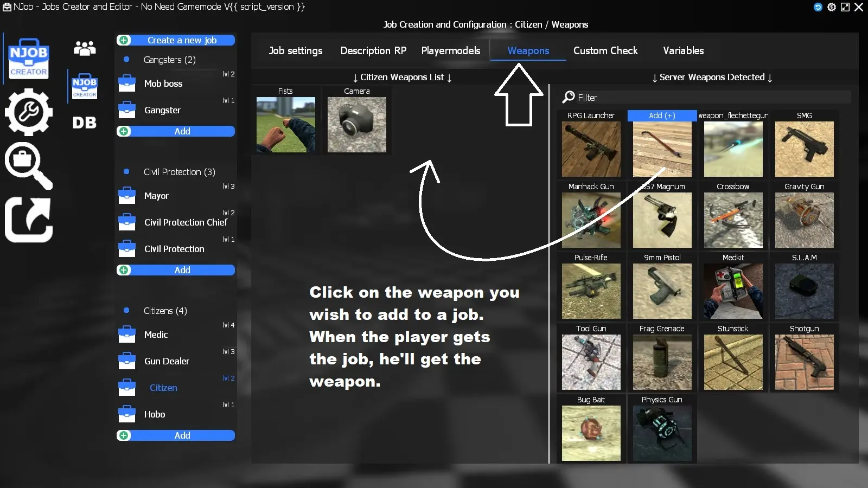868x488 pixels.
Task: Select the radio dot next to Citizens
Action: (x=127, y=311)
